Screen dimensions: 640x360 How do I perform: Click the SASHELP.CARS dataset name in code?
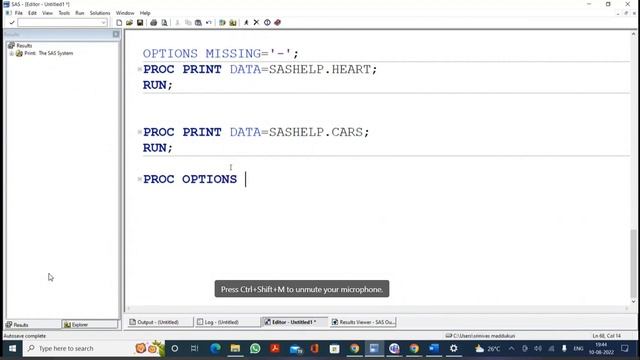pyautogui.click(x=316, y=132)
